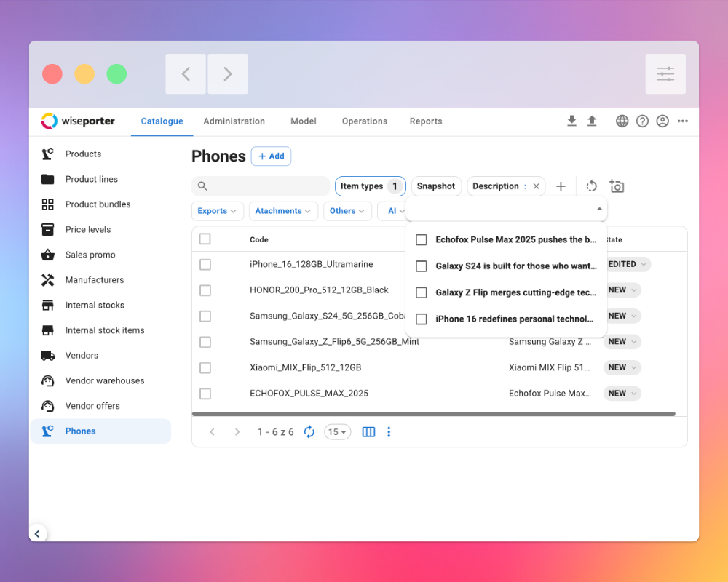Remove the Description filter with the X

(537, 186)
